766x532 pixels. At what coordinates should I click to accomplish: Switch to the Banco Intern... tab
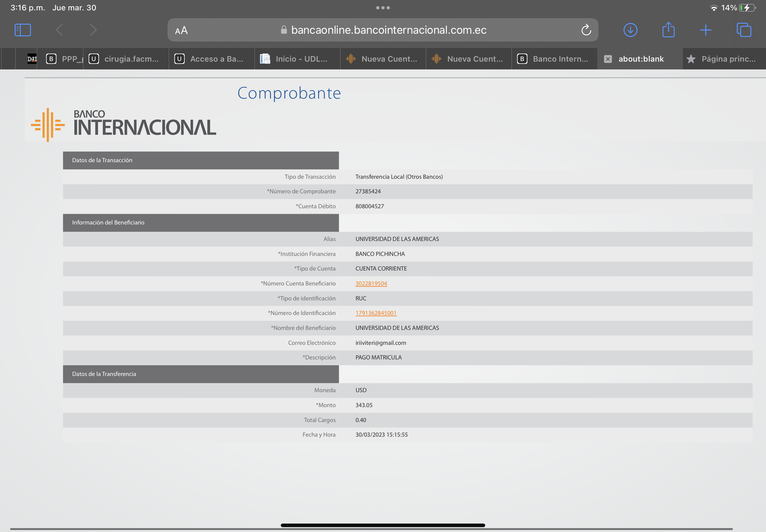(x=554, y=59)
